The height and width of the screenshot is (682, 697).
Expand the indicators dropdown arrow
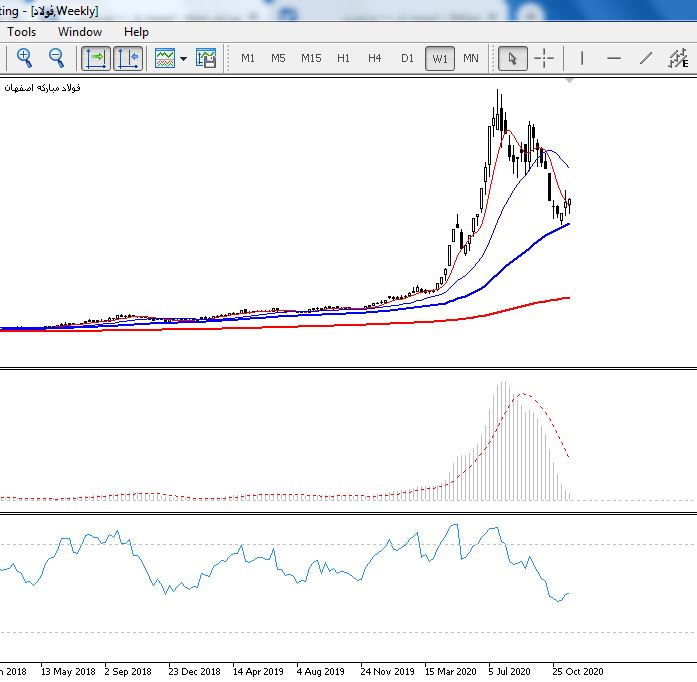[183, 59]
